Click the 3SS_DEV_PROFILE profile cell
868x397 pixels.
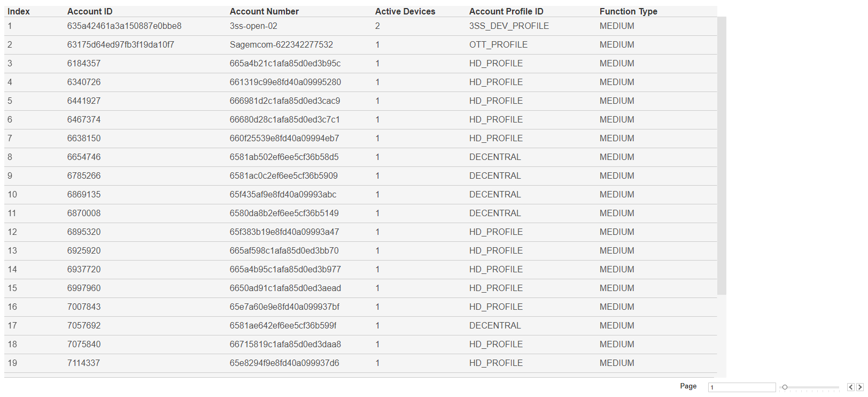click(509, 26)
